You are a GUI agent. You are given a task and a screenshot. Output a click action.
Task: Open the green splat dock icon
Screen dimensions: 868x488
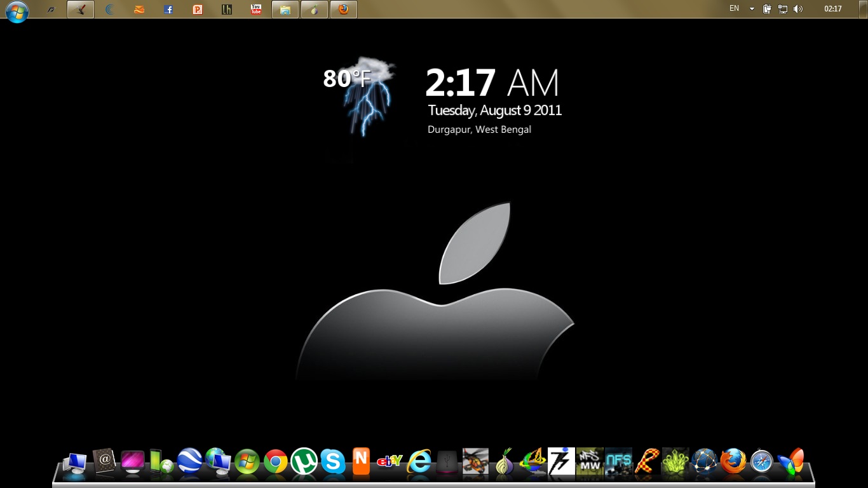coord(675,461)
